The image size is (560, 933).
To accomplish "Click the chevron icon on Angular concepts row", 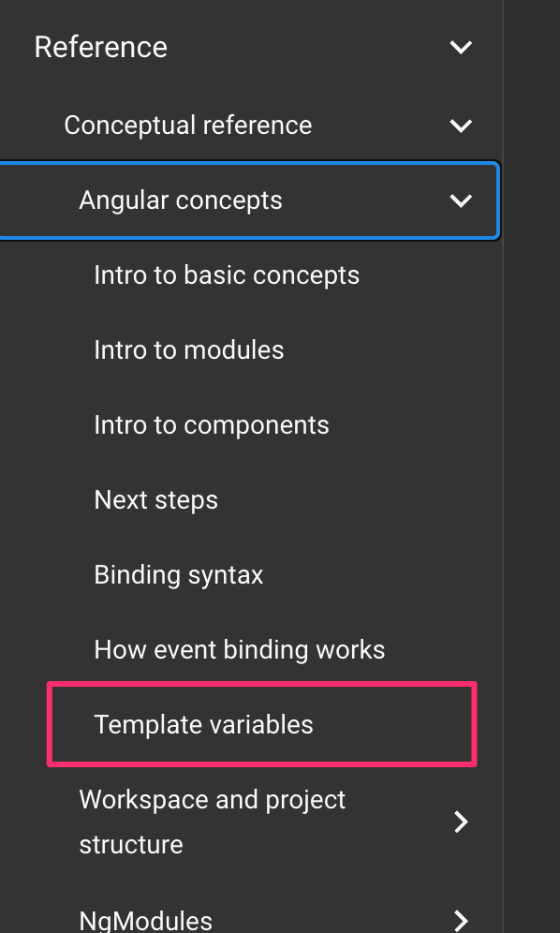I will coord(460,200).
